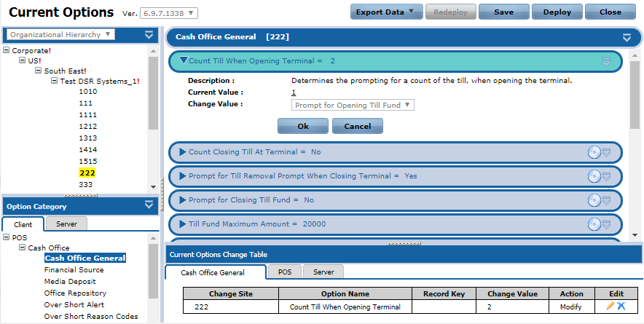This screenshot has width=644, height=324.
Task: Click disc icon on Count Closing Till row
Action: [x=594, y=152]
